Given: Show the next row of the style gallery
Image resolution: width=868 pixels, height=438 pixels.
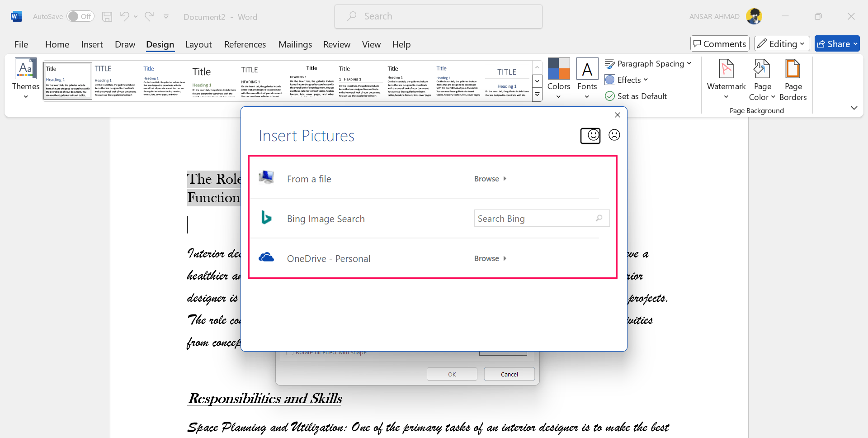Looking at the screenshot, I should click(x=537, y=81).
